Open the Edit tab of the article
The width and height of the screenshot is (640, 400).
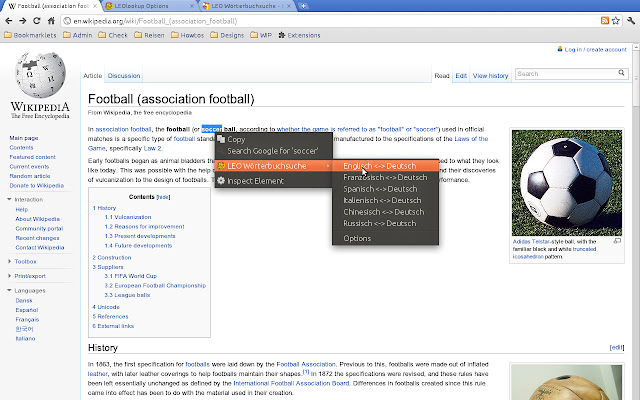pos(461,76)
